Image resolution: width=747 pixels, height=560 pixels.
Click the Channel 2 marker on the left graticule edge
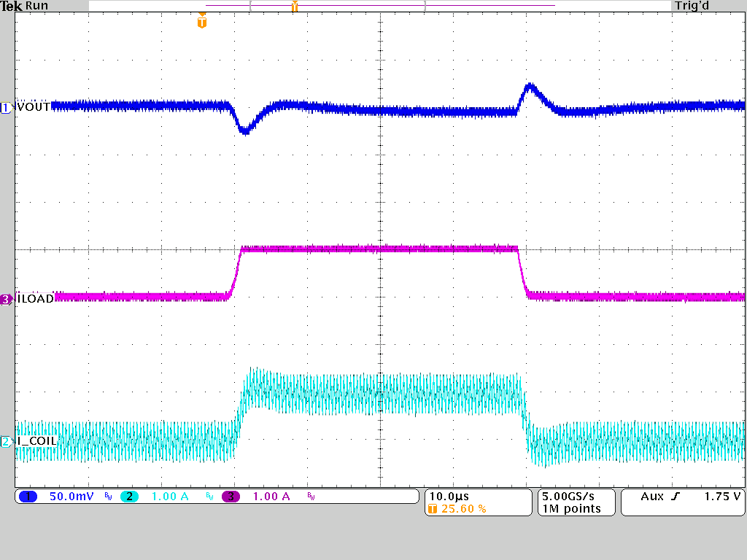coord(6,440)
